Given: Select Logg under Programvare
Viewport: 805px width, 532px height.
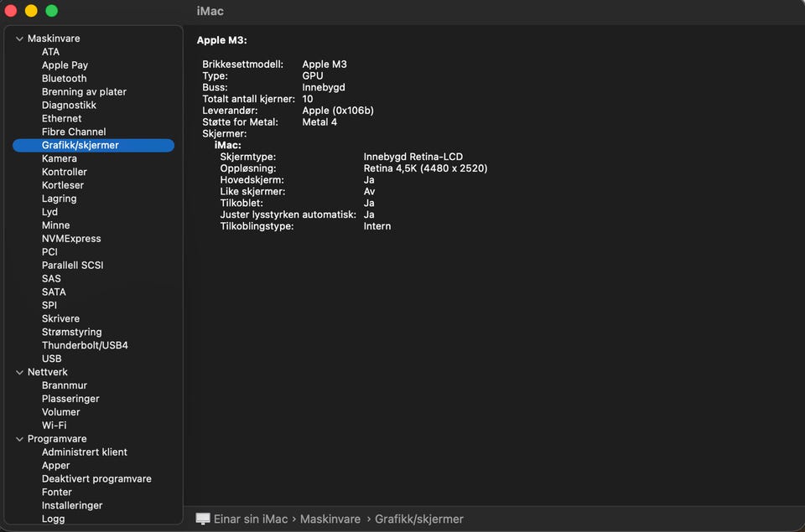Looking at the screenshot, I should click(x=53, y=519).
